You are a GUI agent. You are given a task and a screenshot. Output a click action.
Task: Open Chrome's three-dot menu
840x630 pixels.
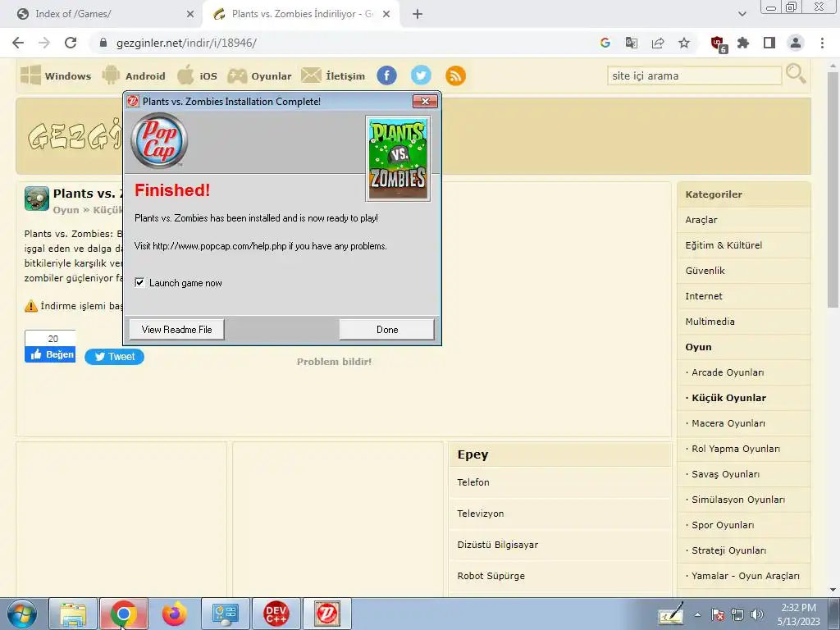click(822, 43)
